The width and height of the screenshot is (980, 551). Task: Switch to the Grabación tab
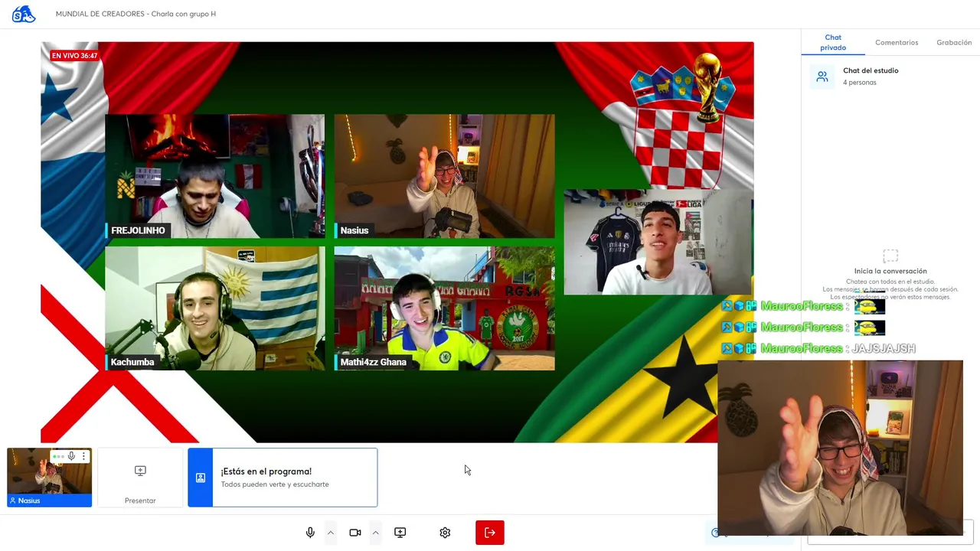click(x=954, y=43)
